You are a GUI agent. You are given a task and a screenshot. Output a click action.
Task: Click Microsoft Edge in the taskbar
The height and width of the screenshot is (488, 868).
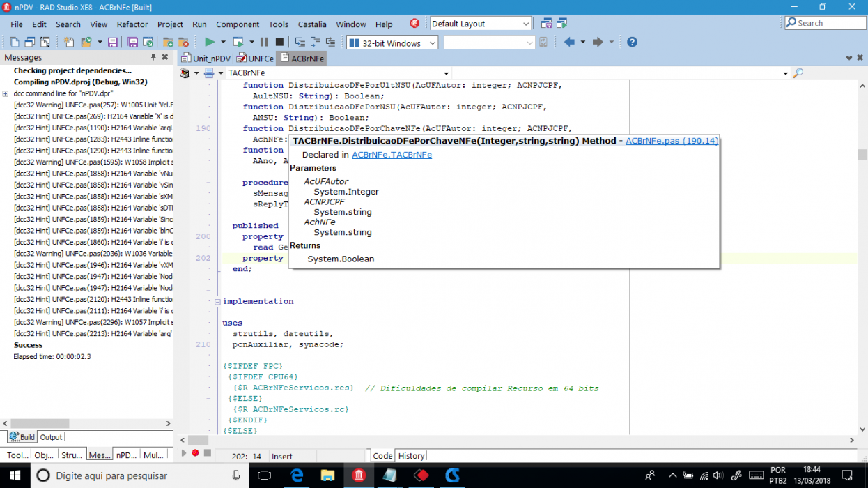[x=296, y=475]
